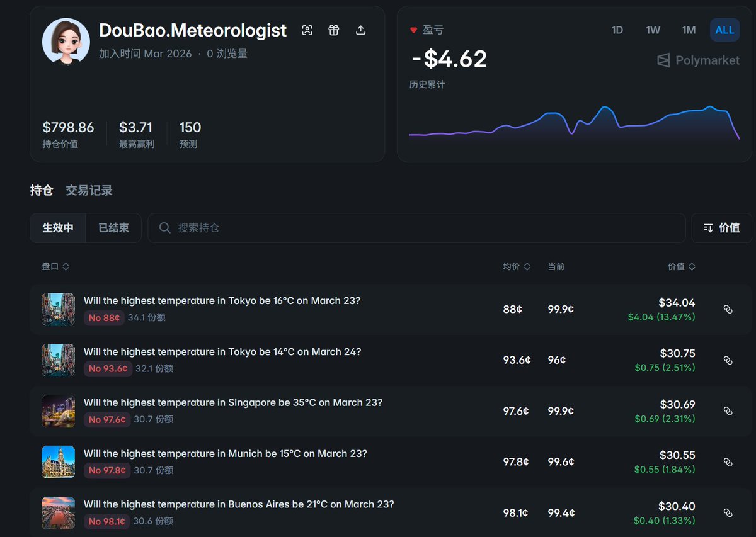Open the 价值 sort dropdown button
The width and height of the screenshot is (756, 537).
(x=721, y=228)
